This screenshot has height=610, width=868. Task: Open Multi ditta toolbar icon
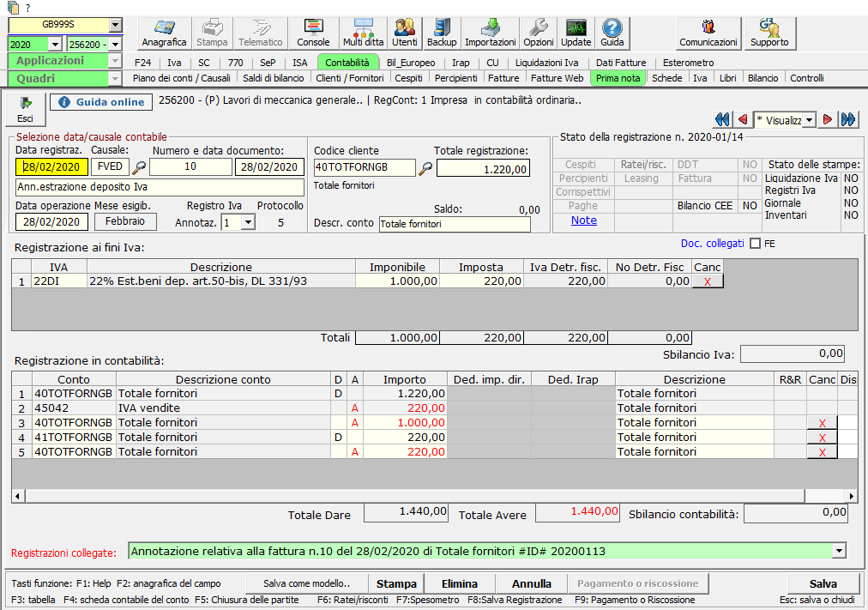tap(363, 33)
